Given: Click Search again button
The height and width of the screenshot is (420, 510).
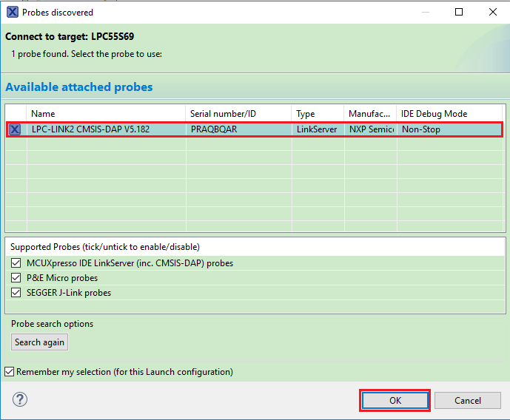Looking at the screenshot, I should tap(39, 342).
